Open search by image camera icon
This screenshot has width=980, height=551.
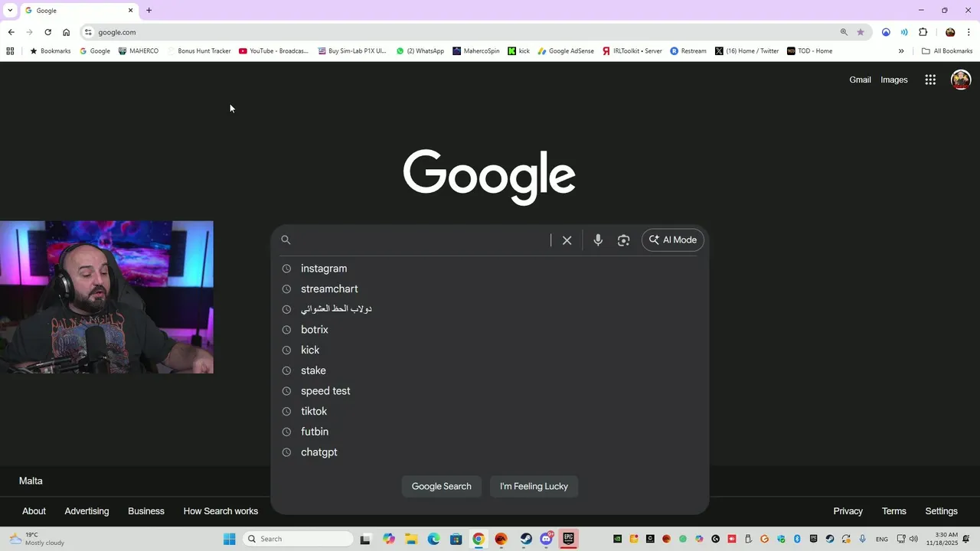623,240
